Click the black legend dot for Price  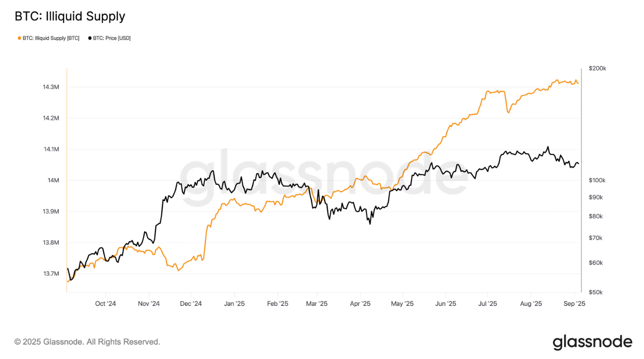coord(90,38)
